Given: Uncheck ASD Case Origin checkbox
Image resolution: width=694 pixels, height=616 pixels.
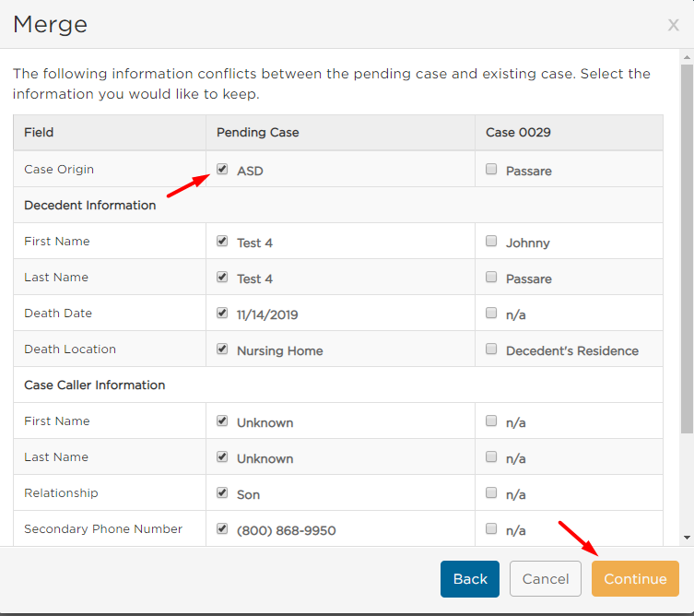Looking at the screenshot, I should point(222,169).
